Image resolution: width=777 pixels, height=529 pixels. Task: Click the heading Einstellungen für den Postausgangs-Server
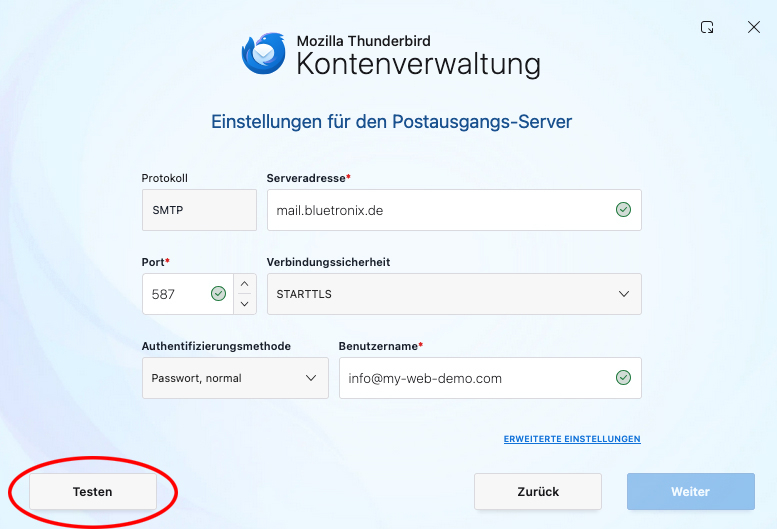point(391,122)
